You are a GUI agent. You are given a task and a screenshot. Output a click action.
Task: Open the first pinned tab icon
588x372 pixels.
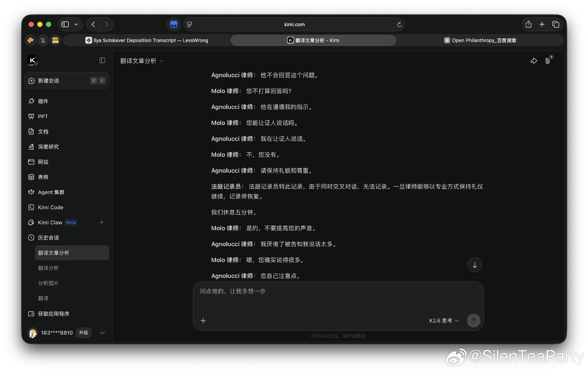coord(30,40)
